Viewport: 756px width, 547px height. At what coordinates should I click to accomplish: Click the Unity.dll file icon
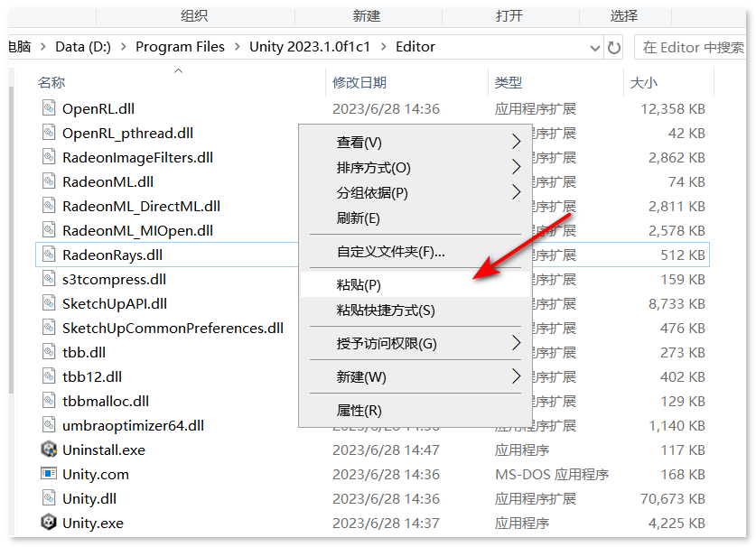49,497
